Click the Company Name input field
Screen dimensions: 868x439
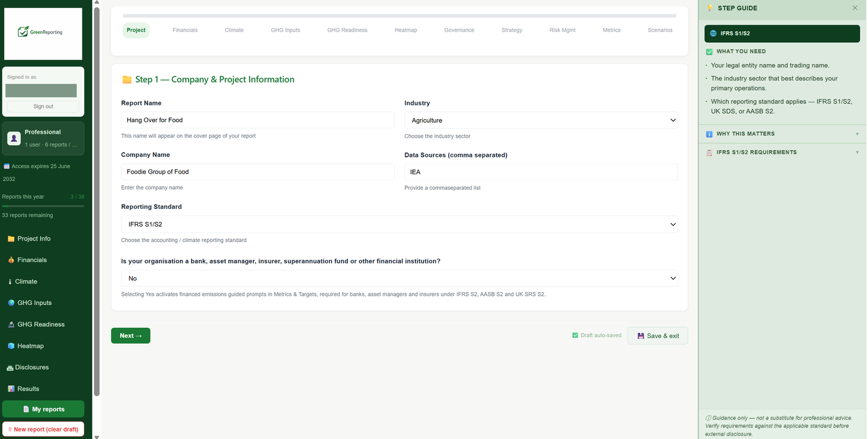click(258, 172)
